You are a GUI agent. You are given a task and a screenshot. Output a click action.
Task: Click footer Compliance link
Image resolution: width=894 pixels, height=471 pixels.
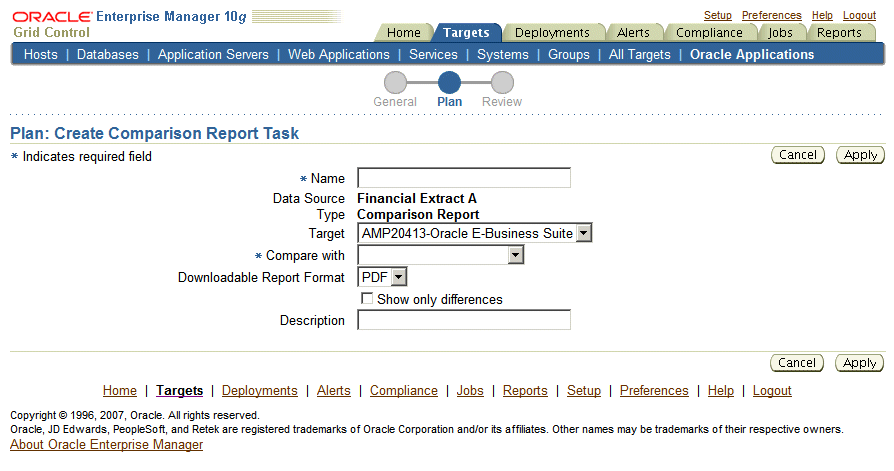point(404,391)
